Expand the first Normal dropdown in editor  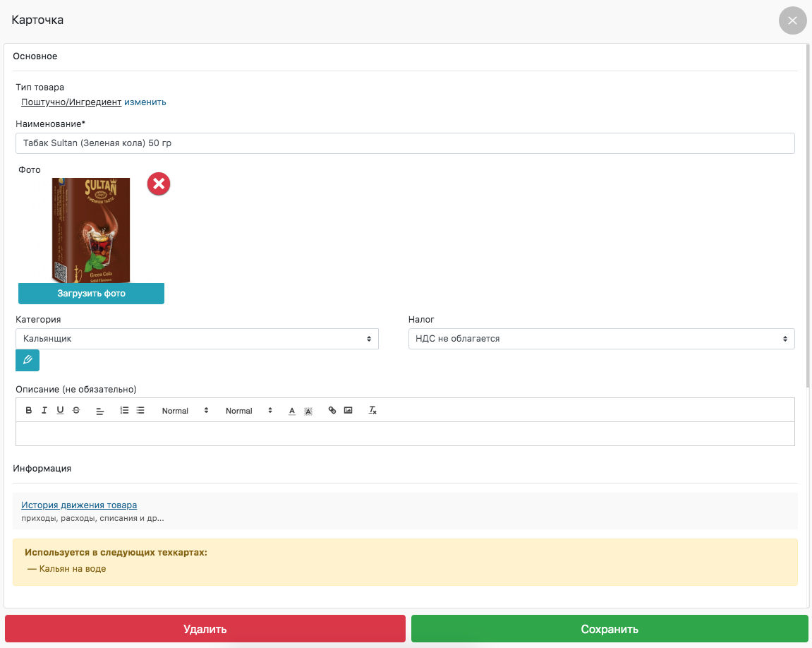point(185,411)
